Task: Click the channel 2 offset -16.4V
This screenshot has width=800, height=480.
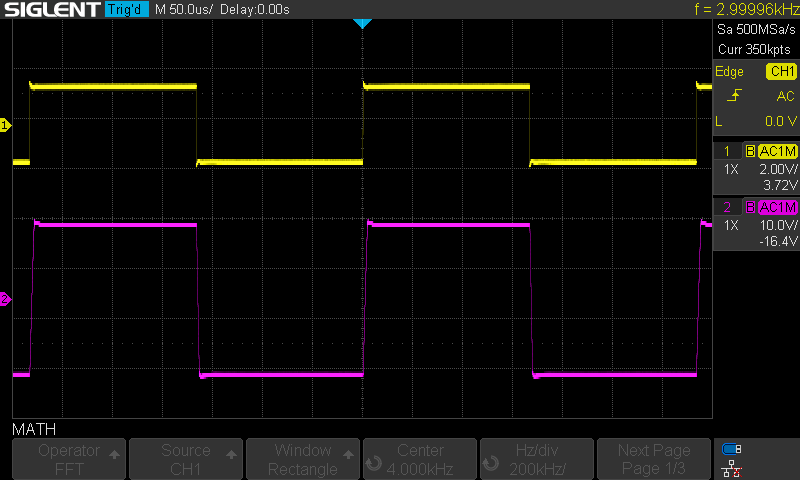Action: pos(778,241)
